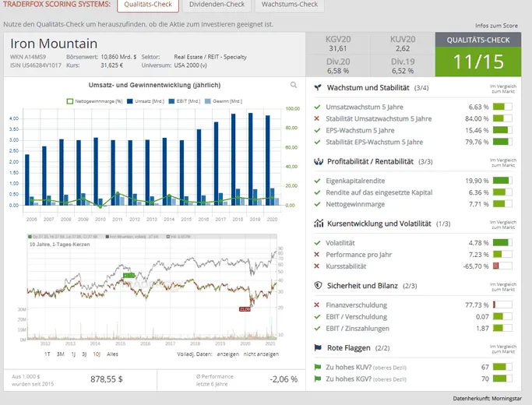Click the Finanzverschuldung comparison bar

coord(502,305)
